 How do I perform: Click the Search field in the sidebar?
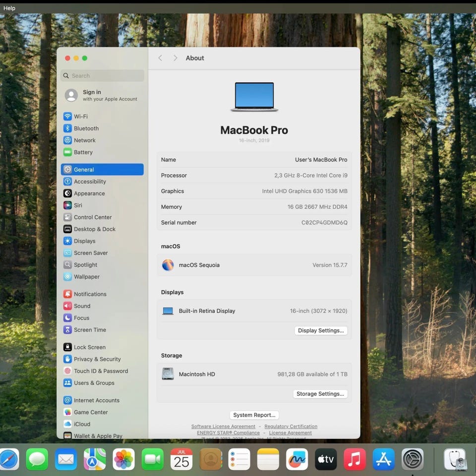pyautogui.click(x=102, y=75)
